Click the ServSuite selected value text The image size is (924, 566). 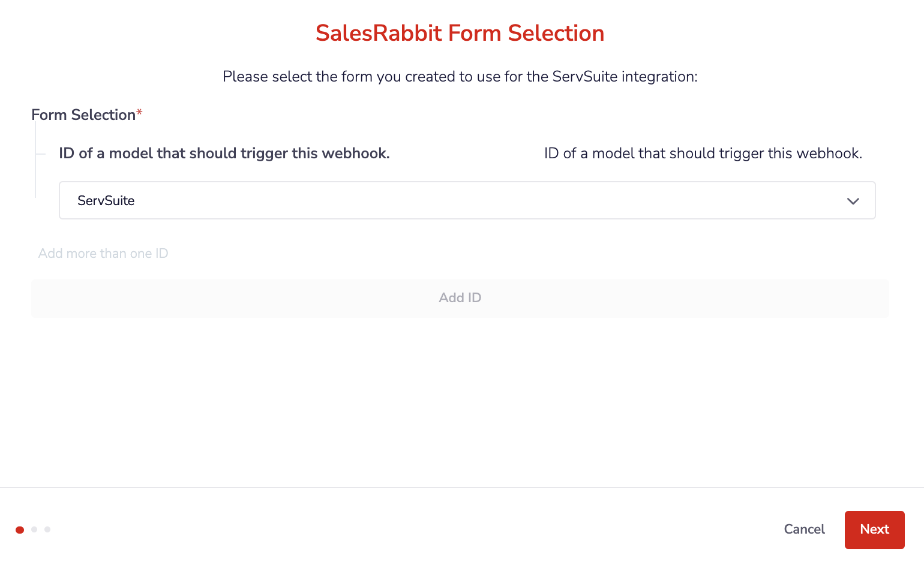point(106,201)
